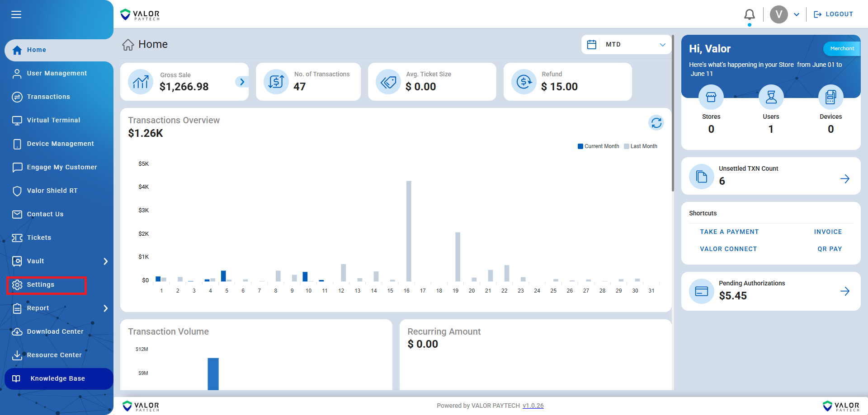Open the MTD date range dropdown

626,44
